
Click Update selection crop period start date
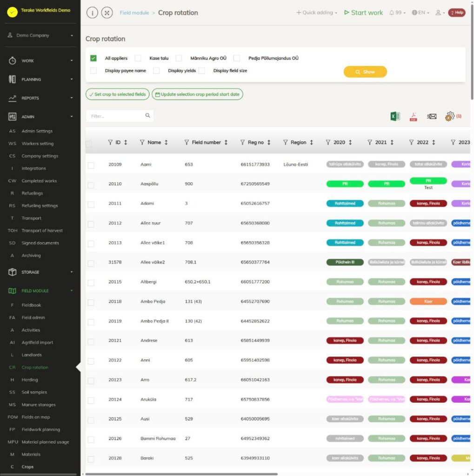click(x=197, y=94)
